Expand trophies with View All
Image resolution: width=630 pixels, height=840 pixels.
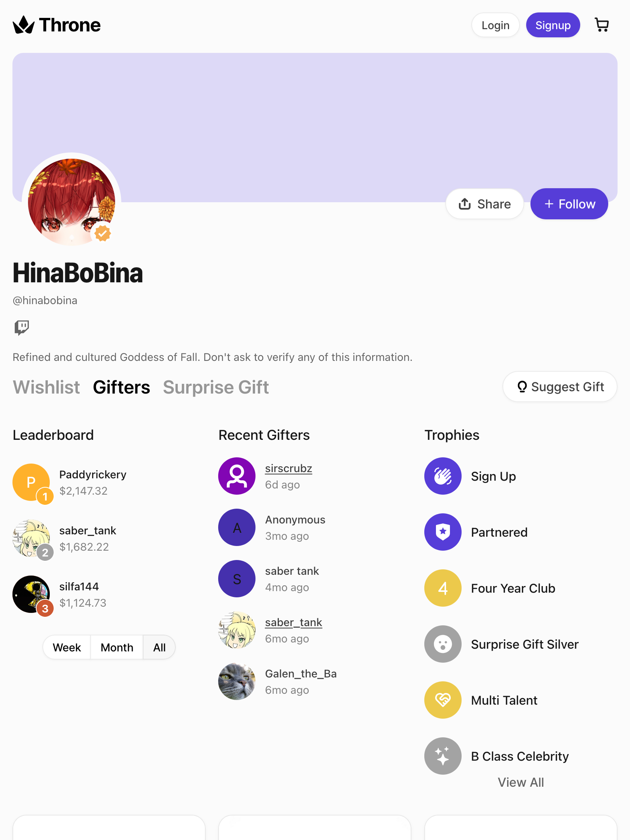(521, 782)
